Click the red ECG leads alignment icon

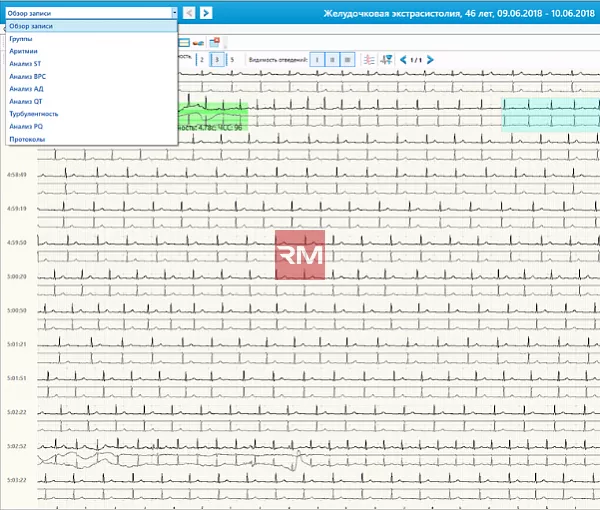pos(369,60)
